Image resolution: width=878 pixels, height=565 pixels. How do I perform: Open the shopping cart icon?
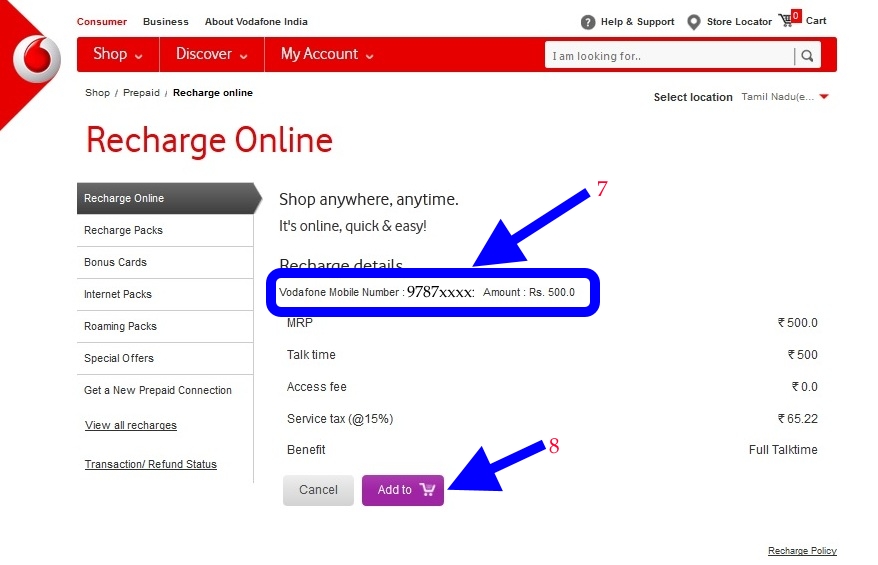pyautogui.click(x=790, y=19)
